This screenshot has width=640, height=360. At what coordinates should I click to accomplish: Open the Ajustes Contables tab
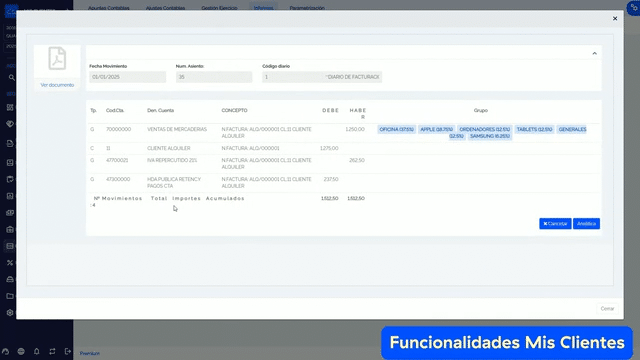tap(165, 8)
